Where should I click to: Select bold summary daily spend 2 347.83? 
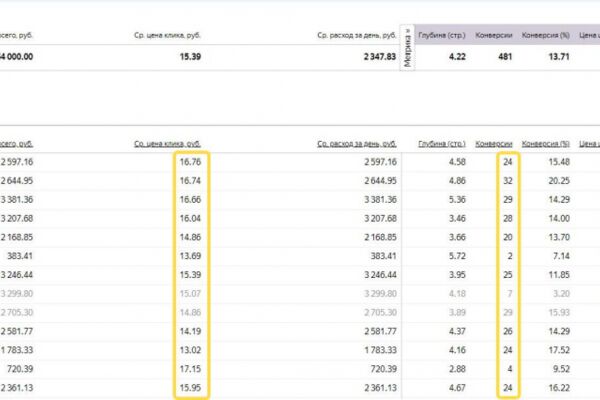tap(380, 57)
